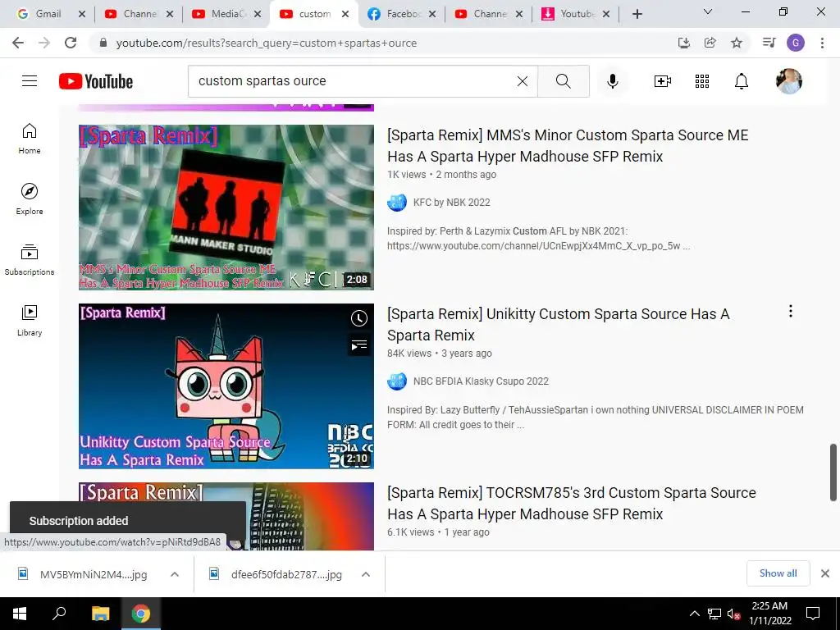Go back in browser history
Screen dimensions: 840x630
[x=18, y=43]
